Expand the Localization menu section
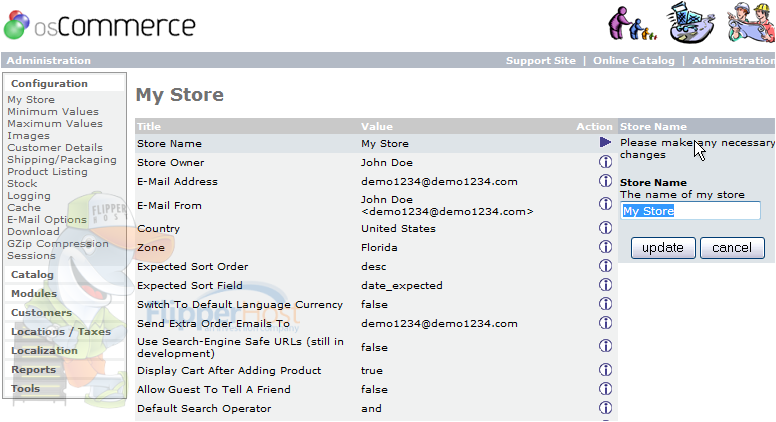Screen dimensions: 776x422 click(x=44, y=350)
